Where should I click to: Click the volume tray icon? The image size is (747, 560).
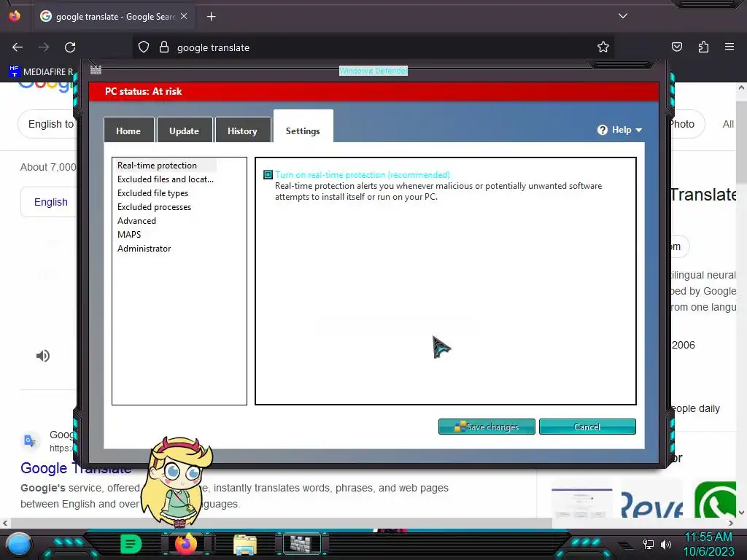(665, 544)
